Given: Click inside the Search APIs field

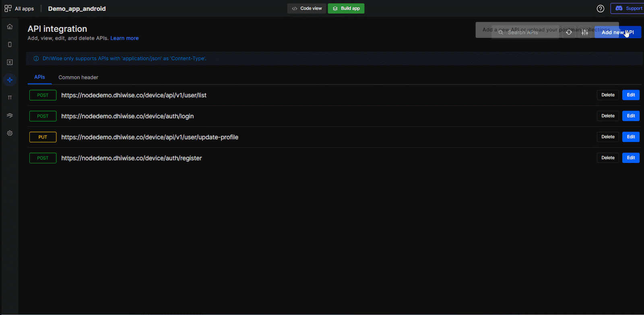Looking at the screenshot, I should (x=527, y=33).
